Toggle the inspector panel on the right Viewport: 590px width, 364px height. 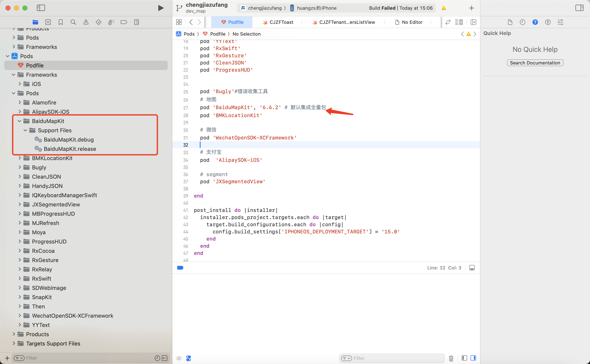pyautogui.click(x=579, y=8)
